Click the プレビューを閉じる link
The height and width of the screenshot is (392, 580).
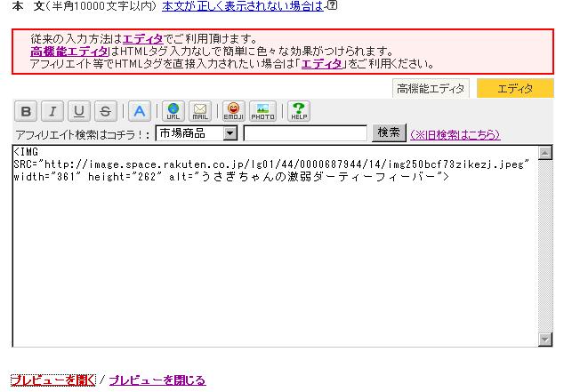click(x=157, y=380)
